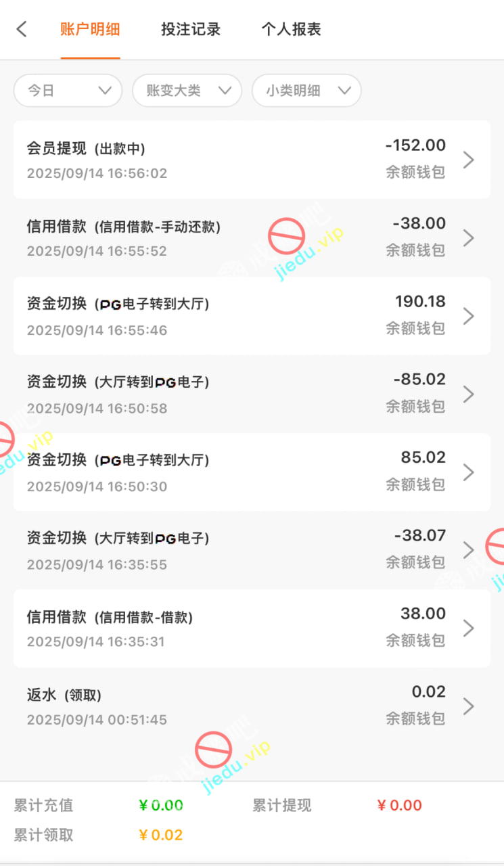The height and width of the screenshot is (866, 504).
Task: Select 资金切换 record at 16:55:46
Action: pyautogui.click(x=203, y=316)
